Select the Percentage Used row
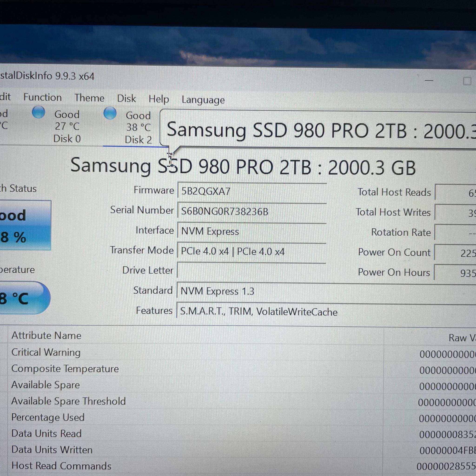Screen dimensions: 476x476 point(238,418)
